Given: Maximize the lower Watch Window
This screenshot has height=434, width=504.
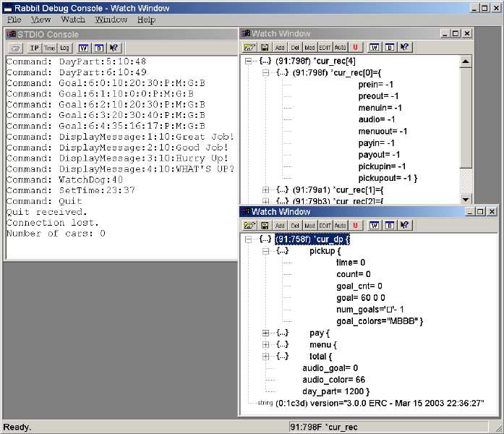Looking at the screenshot, I should pos(480,211).
